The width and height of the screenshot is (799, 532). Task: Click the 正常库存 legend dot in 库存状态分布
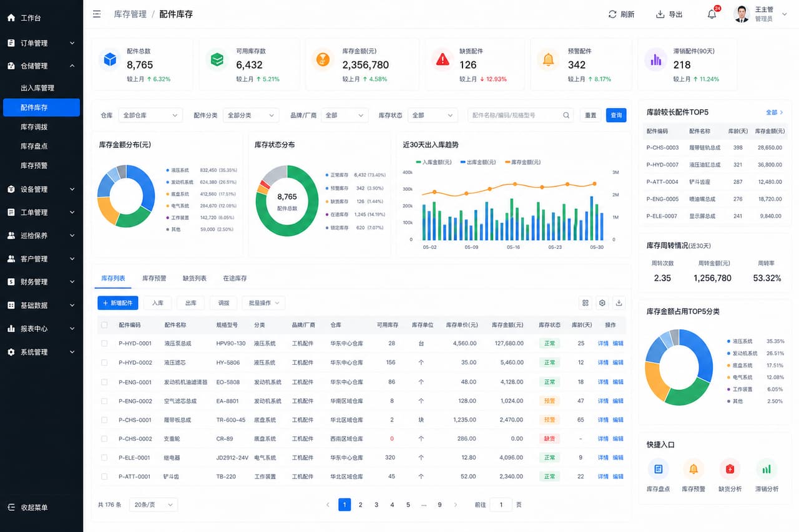(326, 175)
